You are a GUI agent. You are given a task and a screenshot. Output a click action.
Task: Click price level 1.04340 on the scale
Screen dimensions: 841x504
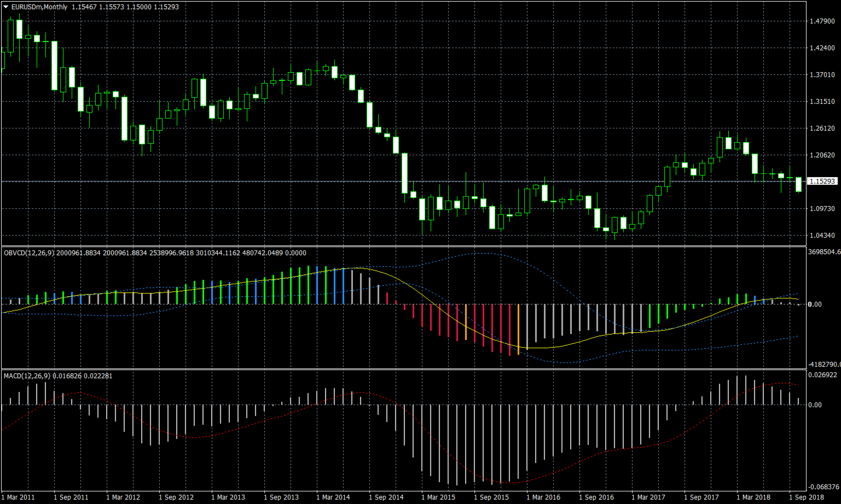tap(822, 236)
